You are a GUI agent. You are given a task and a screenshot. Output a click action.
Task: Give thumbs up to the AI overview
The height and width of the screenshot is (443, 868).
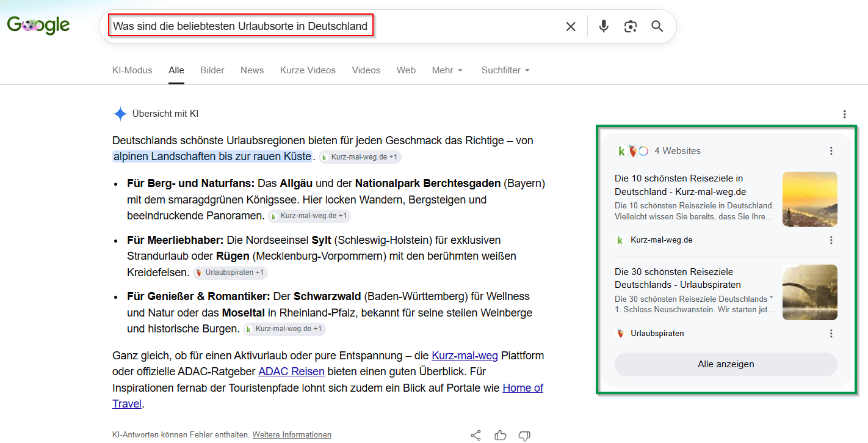[x=501, y=435]
